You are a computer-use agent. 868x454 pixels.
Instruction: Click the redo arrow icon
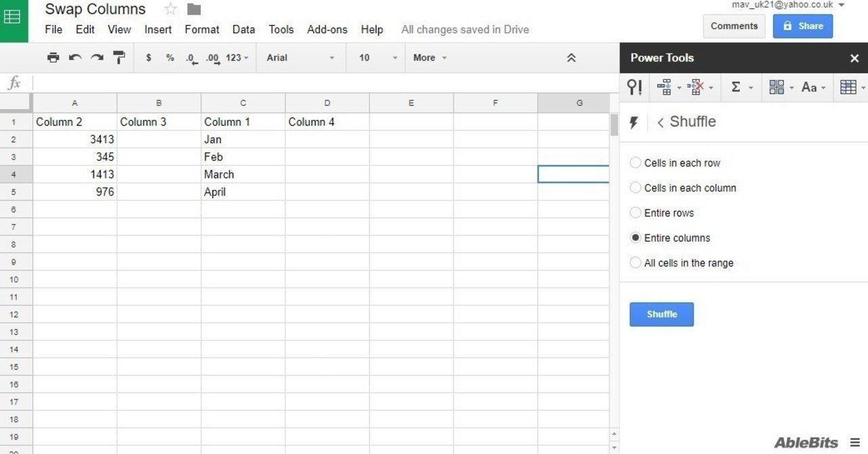(97, 58)
